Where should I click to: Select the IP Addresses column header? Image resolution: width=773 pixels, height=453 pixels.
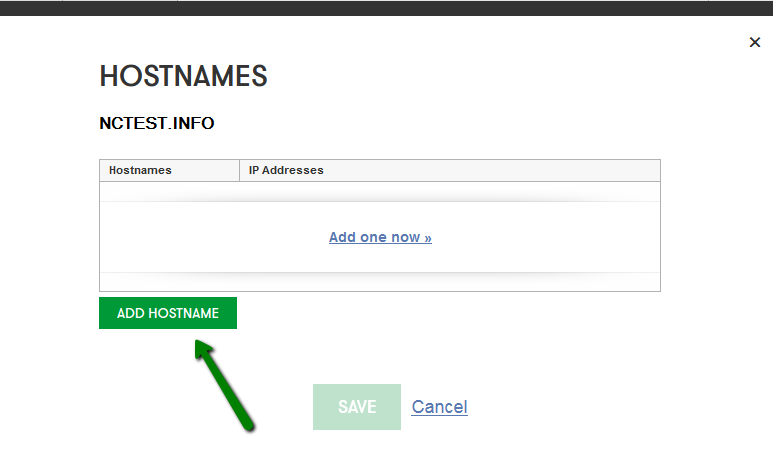450,171
